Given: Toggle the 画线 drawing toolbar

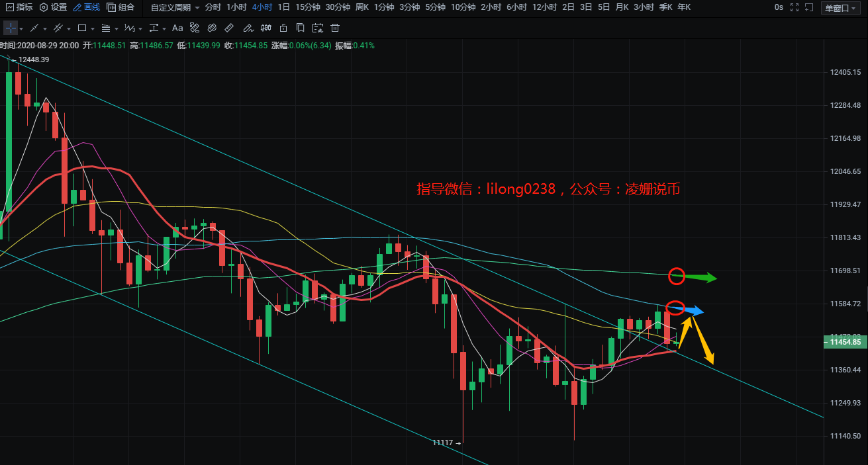Looking at the screenshot, I should (87, 7).
